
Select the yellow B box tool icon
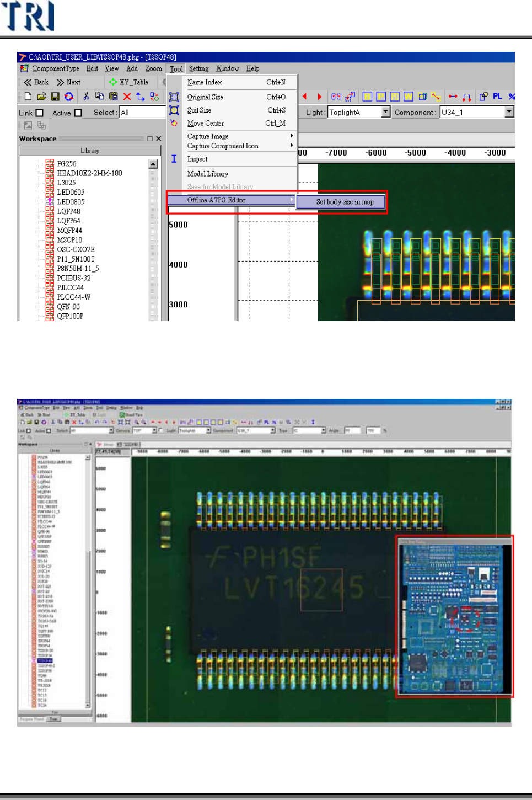point(367,97)
